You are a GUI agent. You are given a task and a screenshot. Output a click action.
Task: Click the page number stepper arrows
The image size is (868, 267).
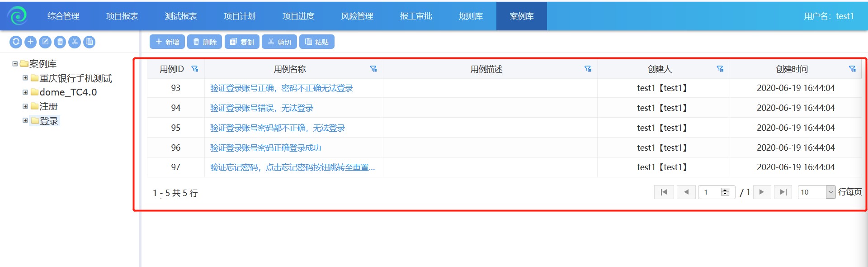[x=725, y=192]
